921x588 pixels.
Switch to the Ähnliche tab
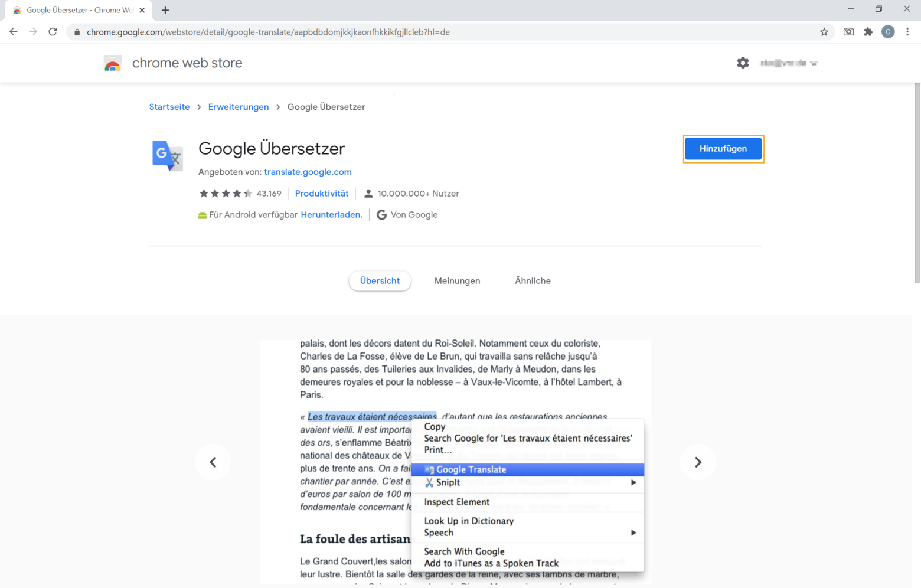(533, 281)
